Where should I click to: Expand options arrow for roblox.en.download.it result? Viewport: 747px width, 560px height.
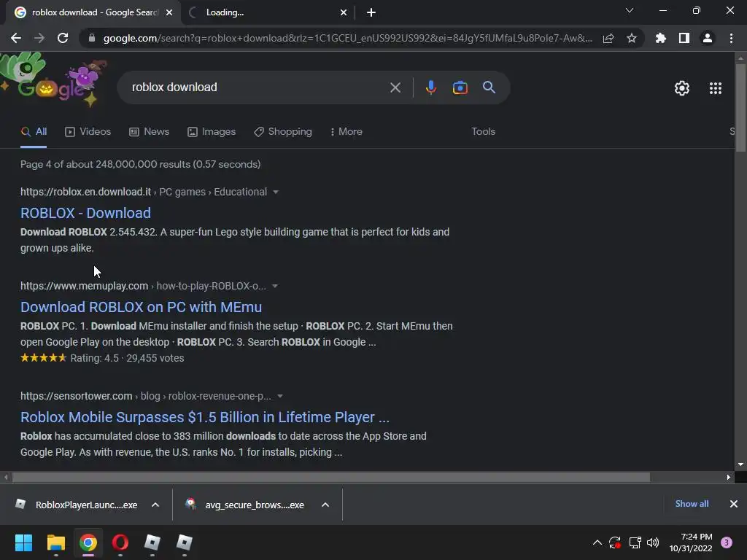click(275, 192)
